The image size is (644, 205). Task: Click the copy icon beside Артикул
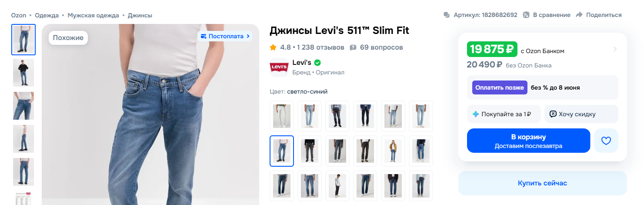(x=446, y=15)
